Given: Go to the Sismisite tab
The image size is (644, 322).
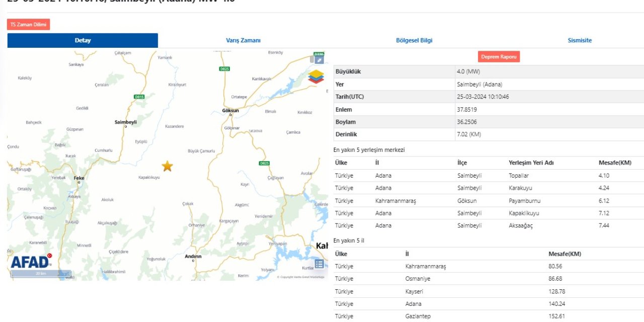Looking at the screenshot, I should pyautogui.click(x=580, y=41).
